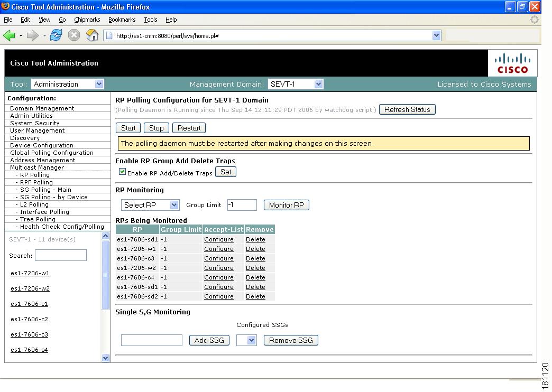
Task: Open the Edit menu
Action: [x=25, y=20]
